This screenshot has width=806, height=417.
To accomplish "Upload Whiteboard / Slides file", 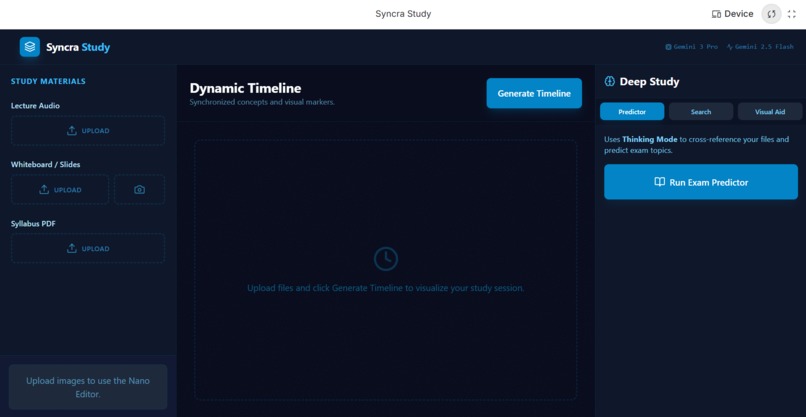I will click(x=60, y=190).
